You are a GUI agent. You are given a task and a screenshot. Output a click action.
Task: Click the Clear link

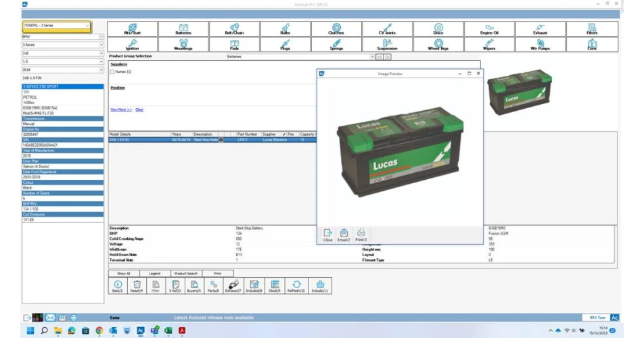point(139,110)
